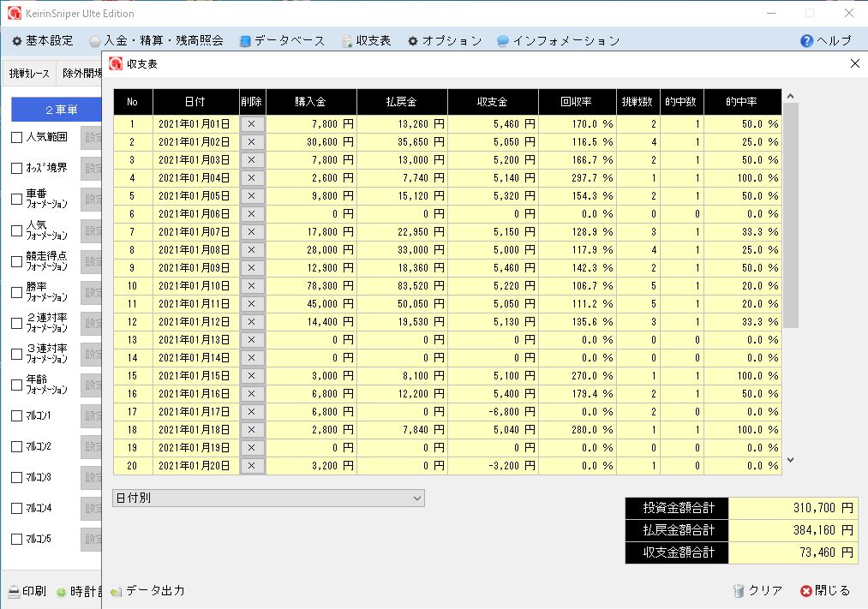Click the coin icon beside 入金・精算・残高照会
The image size is (868, 609).
pos(95,41)
